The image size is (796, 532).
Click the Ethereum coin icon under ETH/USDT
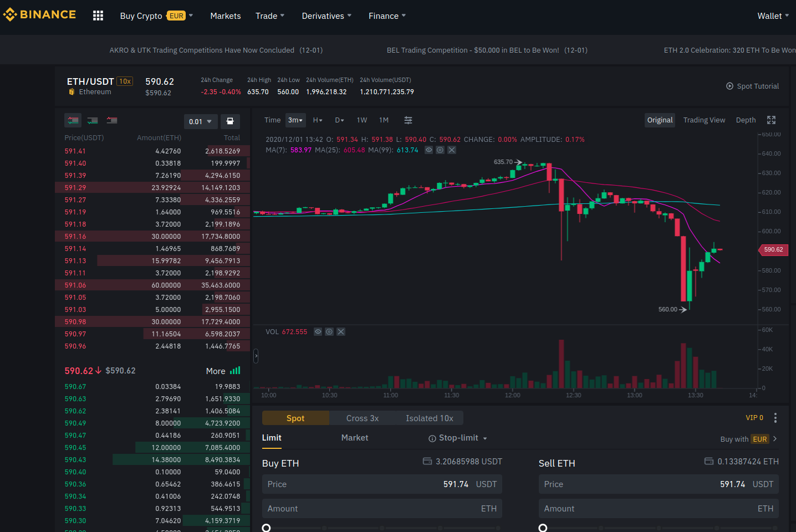click(72, 92)
